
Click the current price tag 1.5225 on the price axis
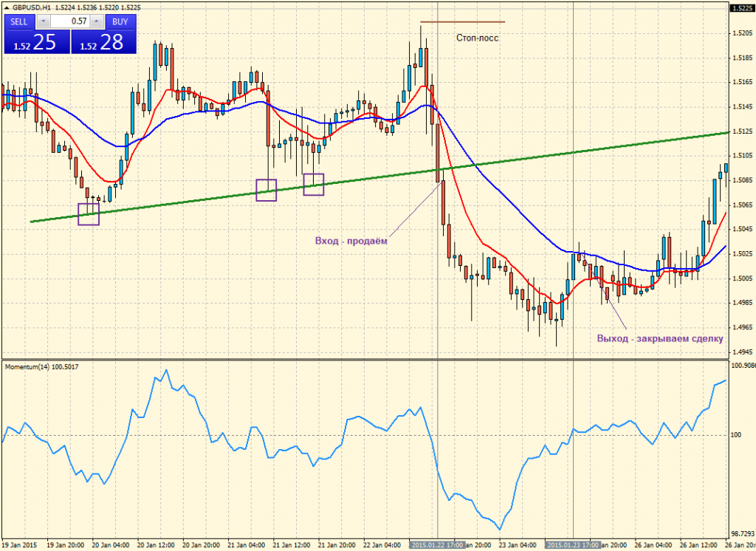point(740,9)
